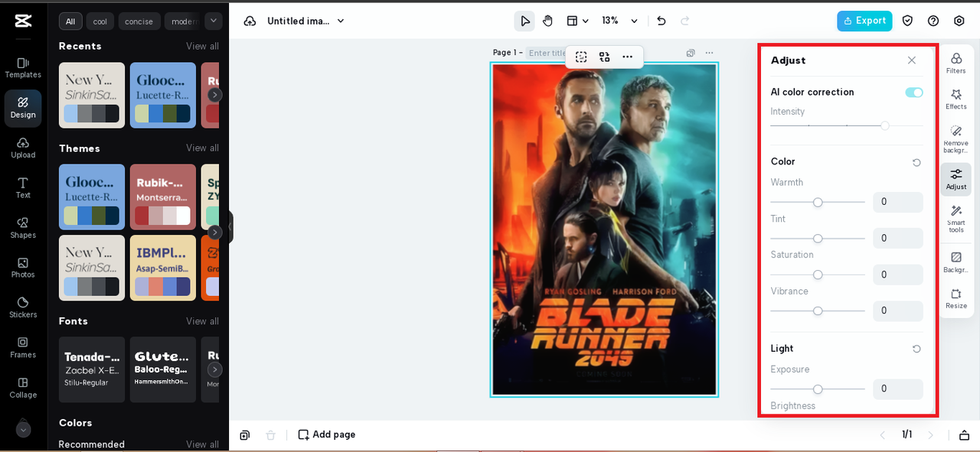Click the duplicate page icon above canvas

691,53
